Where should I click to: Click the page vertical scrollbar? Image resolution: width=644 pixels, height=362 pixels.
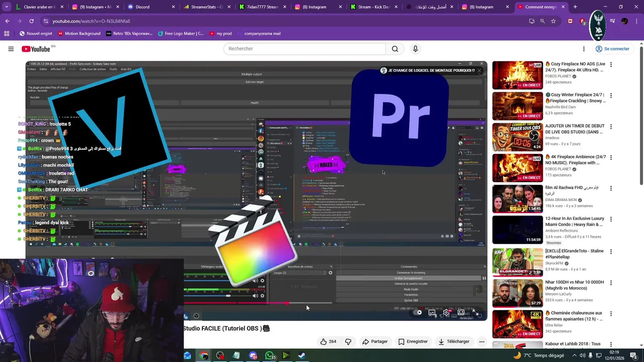641,116
